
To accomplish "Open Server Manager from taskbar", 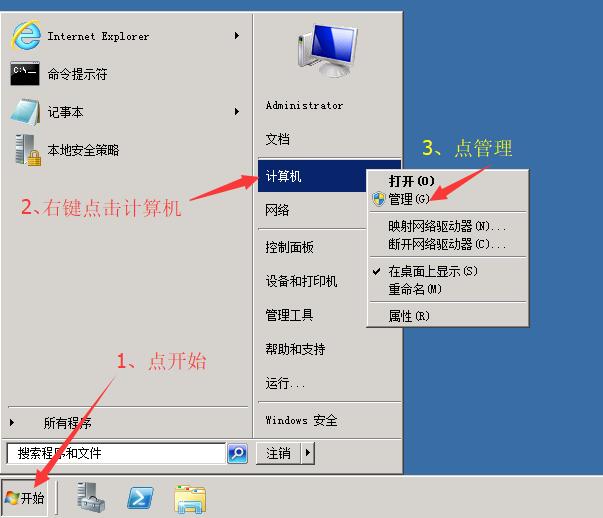I will 92,497.
